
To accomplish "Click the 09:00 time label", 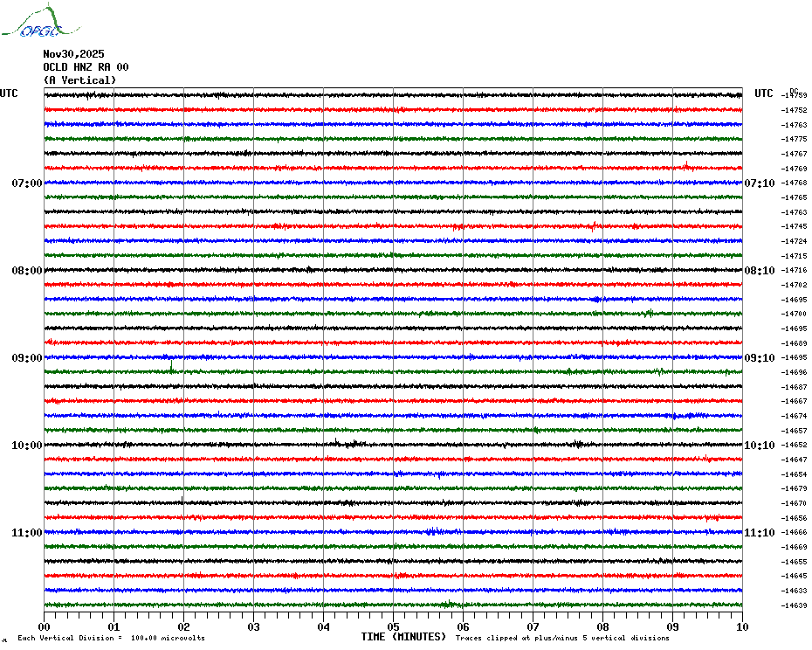I will click(x=27, y=357).
